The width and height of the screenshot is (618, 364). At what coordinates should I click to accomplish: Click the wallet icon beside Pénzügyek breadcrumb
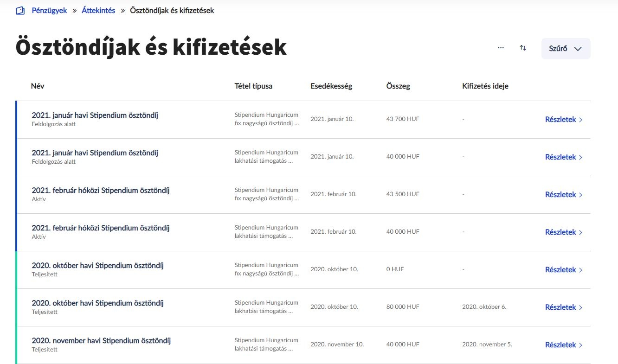tap(20, 11)
